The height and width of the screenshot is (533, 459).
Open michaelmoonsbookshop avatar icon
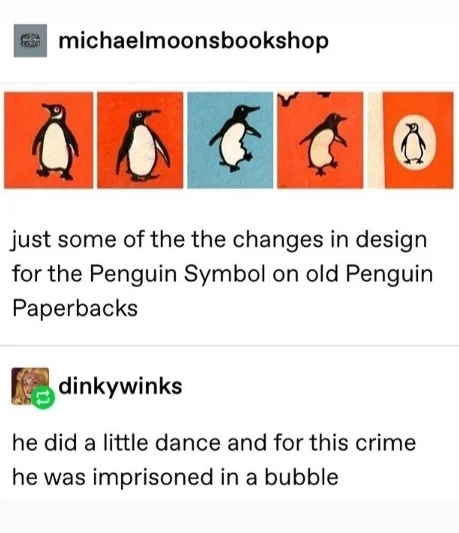[x=30, y=41]
